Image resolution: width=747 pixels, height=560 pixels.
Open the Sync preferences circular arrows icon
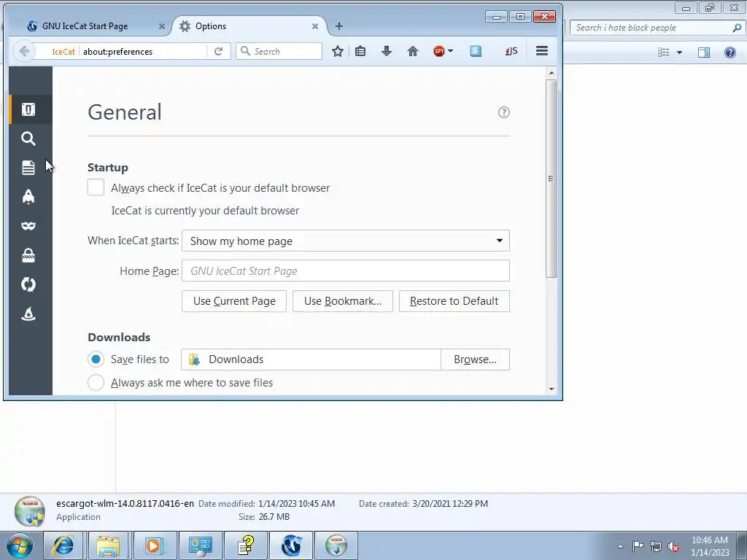28,284
